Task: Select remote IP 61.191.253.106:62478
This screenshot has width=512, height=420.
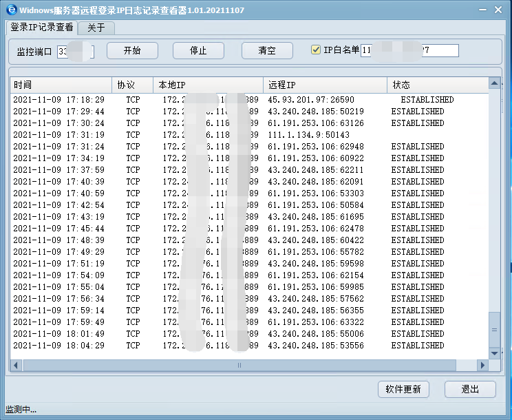Action: pos(316,229)
